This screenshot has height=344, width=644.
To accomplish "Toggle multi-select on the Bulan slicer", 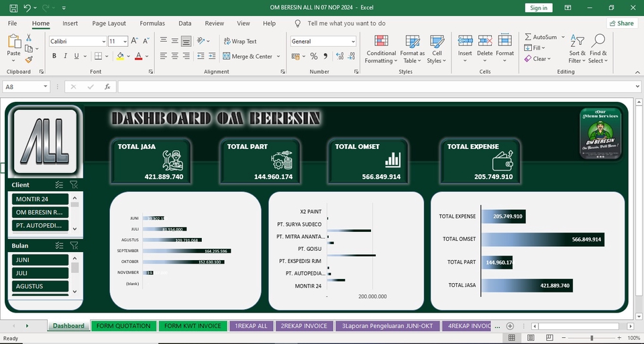I will (x=59, y=245).
